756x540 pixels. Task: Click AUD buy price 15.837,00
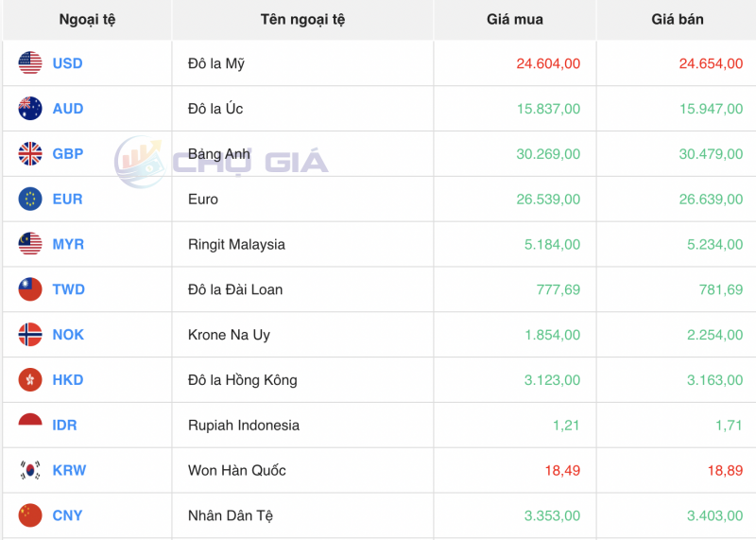548,109
